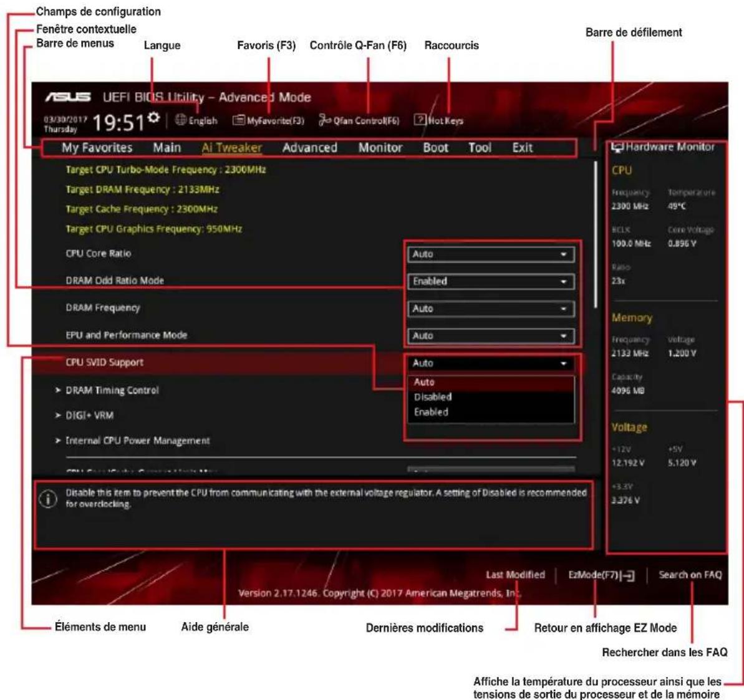Click the MyFavorite(F3) button label
Image resolution: width=744 pixels, height=700 pixels.
[x=276, y=120]
